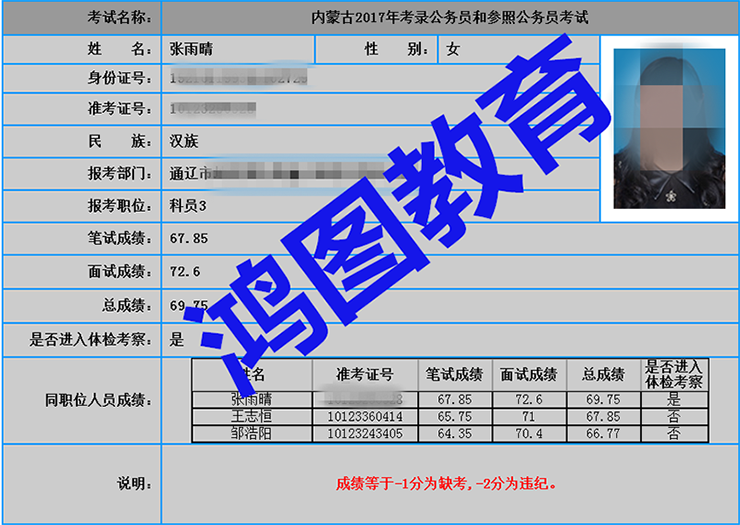Click the red note about 缺考 and 违纪
Screen dimensions: 740x525
tap(448, 484)
